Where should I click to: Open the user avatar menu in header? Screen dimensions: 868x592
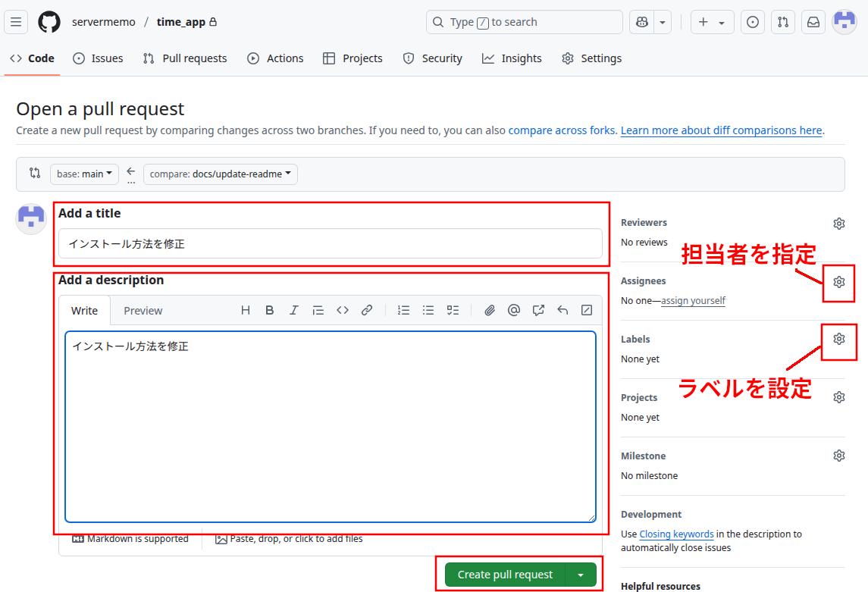[844, 22]
